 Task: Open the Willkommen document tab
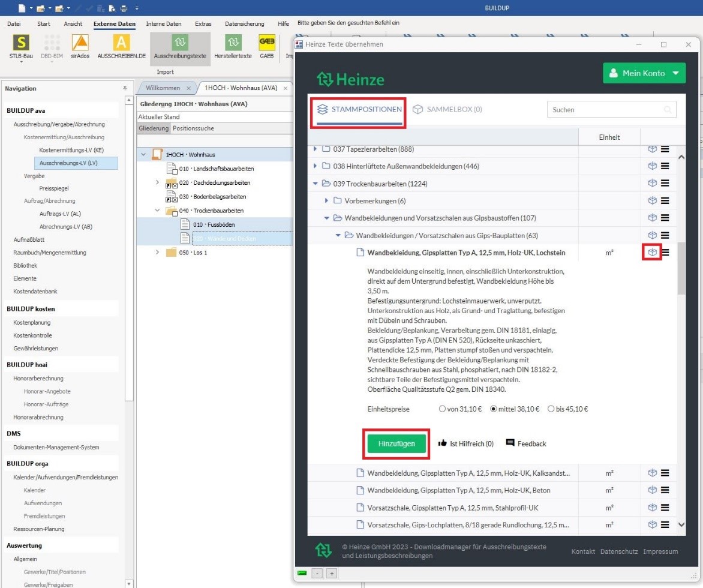[163, 88]
